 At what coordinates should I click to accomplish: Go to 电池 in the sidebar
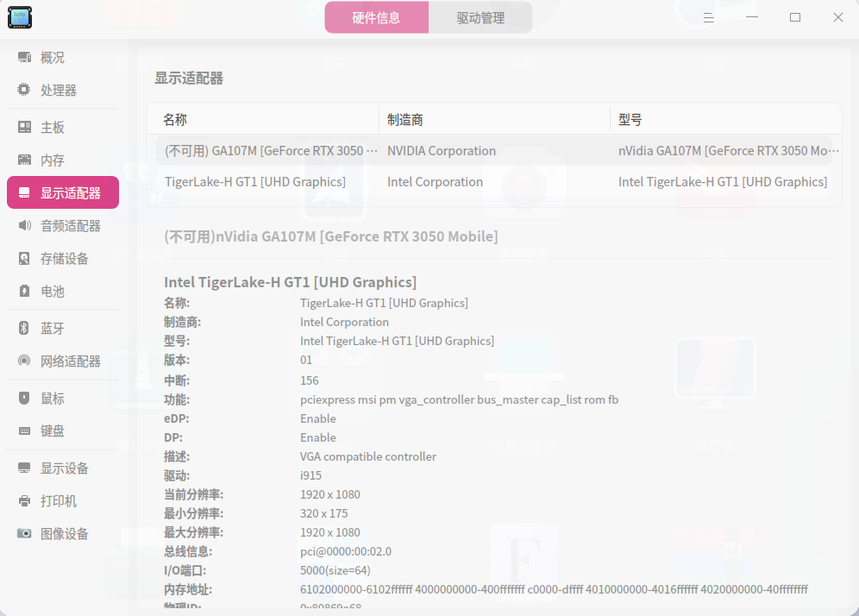(x=63, y=291)
